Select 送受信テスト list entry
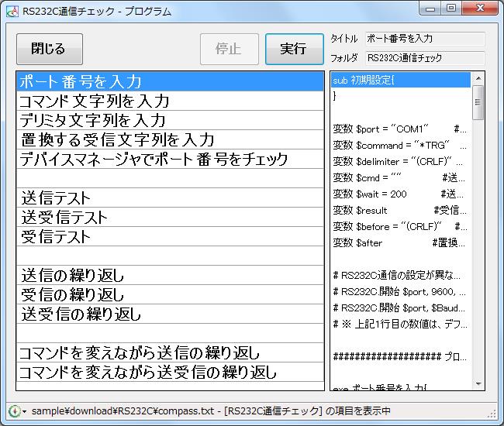The height and width of the screenshot is (426, 504). (x=170, y=217)
